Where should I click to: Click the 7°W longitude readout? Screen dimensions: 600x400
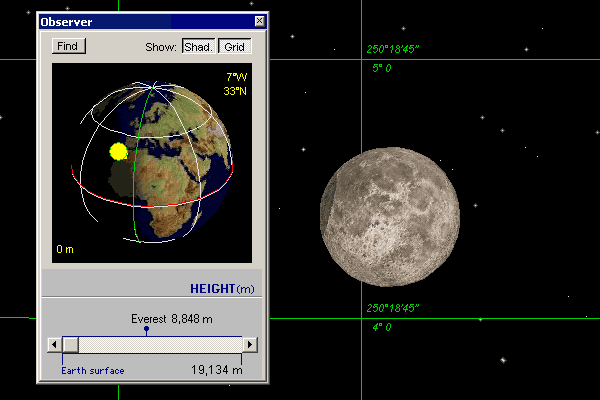point(236,77)
